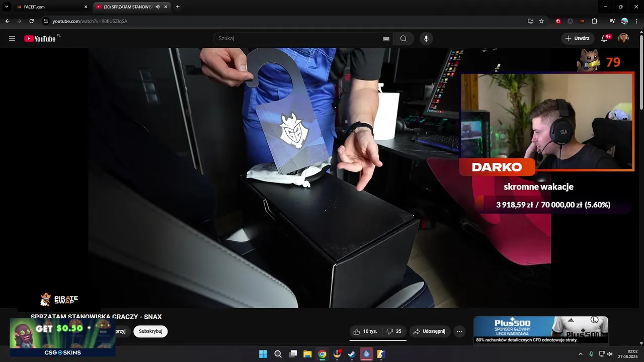Install app icon in address bar
Image resolution: width=644 pixels, height=362 pixels.
530,21
